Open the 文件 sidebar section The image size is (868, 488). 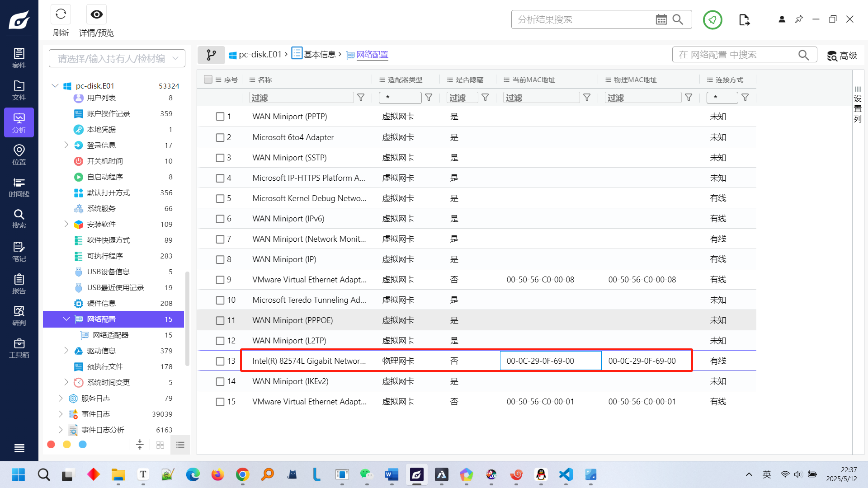(x=19, y=90)
